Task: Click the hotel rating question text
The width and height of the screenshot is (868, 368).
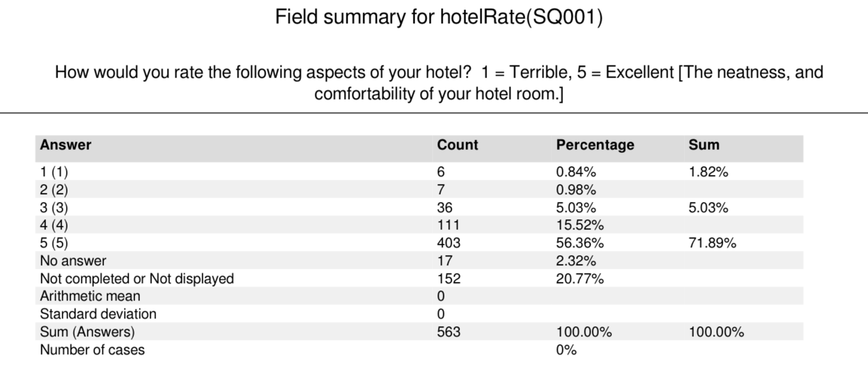Action: pos(438,83)
